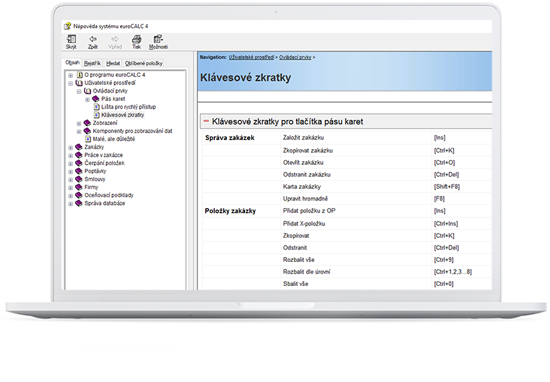Select the shortcut text [Ctrl+O]

[x=444, y=162]
